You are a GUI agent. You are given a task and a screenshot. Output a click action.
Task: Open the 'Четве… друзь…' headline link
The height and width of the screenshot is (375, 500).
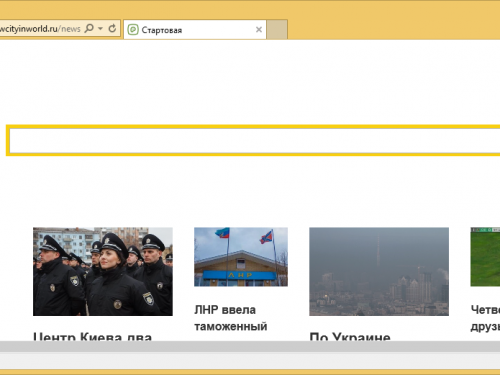(485, 318)
